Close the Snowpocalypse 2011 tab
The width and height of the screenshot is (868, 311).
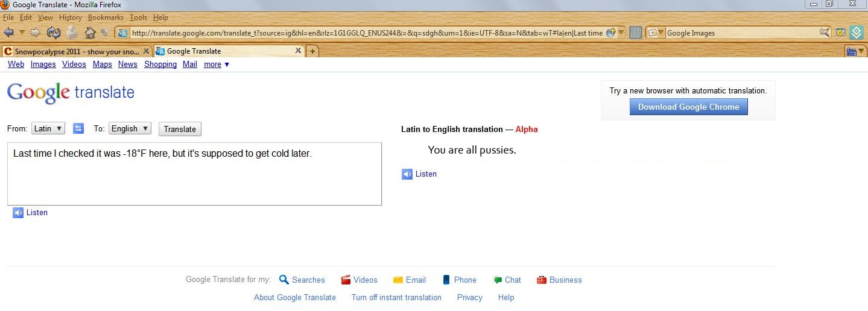[x=145, y=51]
